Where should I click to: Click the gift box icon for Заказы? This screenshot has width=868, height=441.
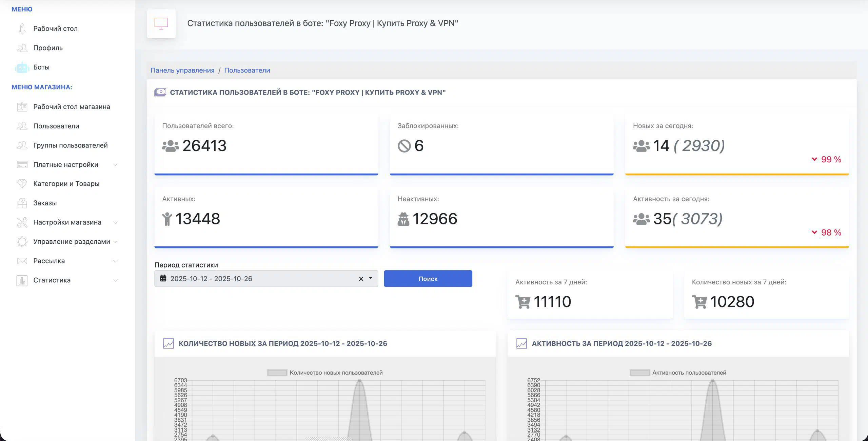tap(22, 203)
